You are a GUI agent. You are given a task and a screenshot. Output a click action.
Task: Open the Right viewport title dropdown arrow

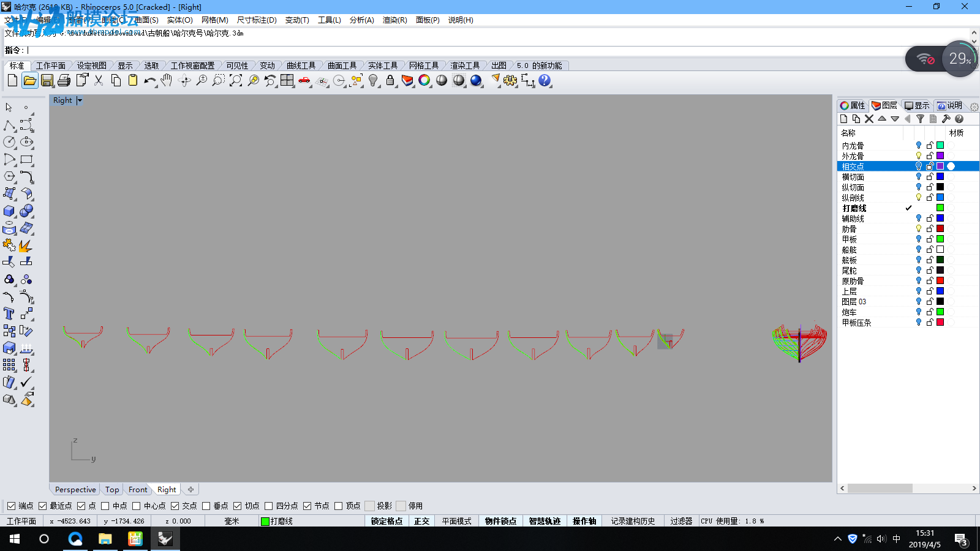point(80,100)
